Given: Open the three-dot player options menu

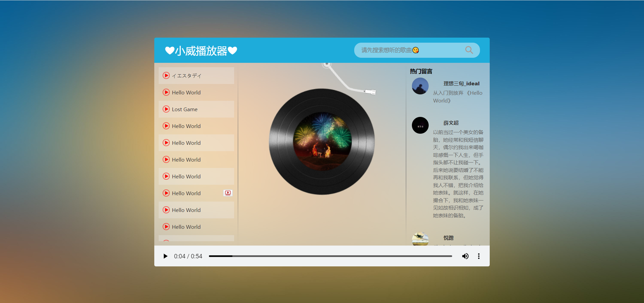Looking at the screenshot, I should [x=479, y=256].
